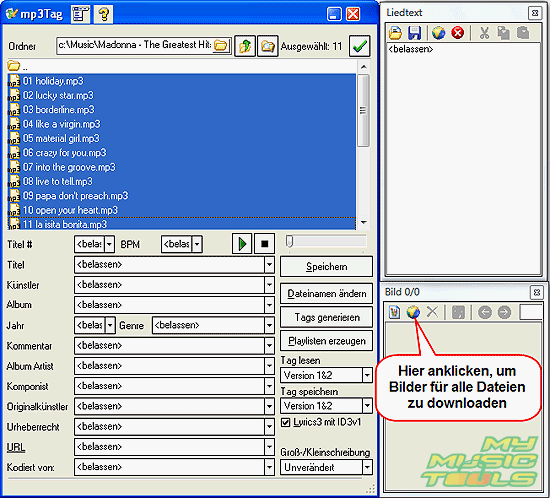550x498 pixels.
Task: Open the Titel field dropdown arrow
Action: pos(269,264)
